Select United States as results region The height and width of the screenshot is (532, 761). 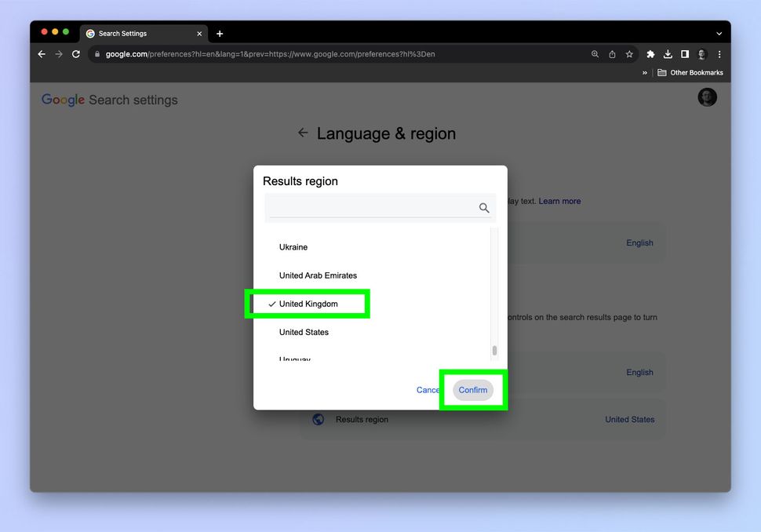[304, 332]
